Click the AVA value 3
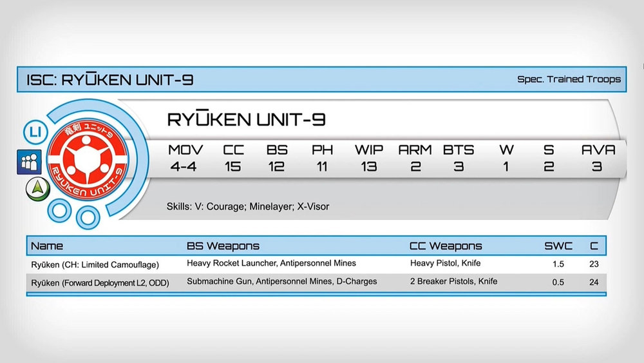 (x=597, y=166)
